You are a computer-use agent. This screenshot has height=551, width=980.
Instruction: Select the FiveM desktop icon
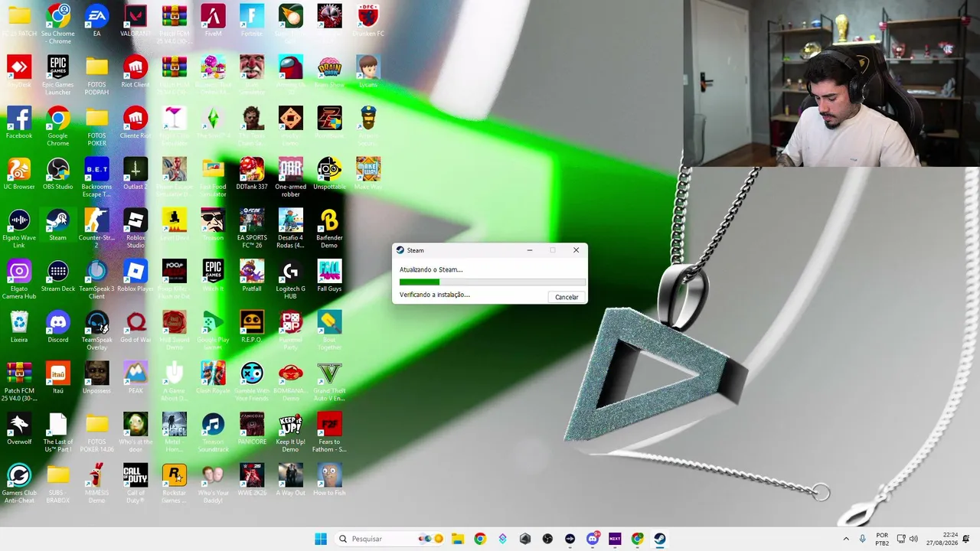(213, 21)
